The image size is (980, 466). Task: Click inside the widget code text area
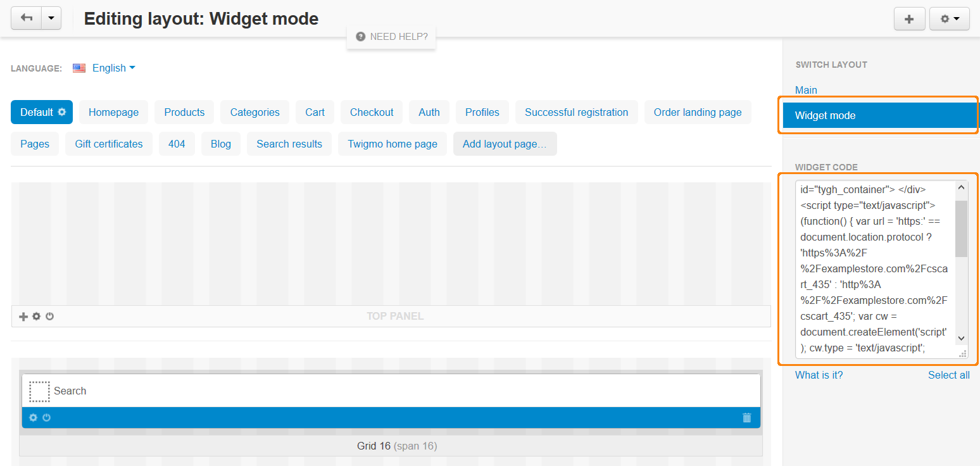coord(875,270)
